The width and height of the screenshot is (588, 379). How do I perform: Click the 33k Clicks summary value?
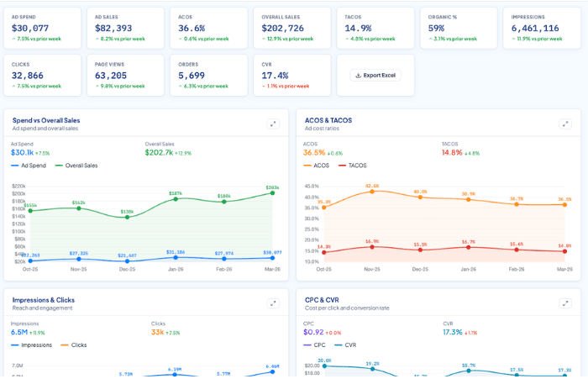(158, 332)
